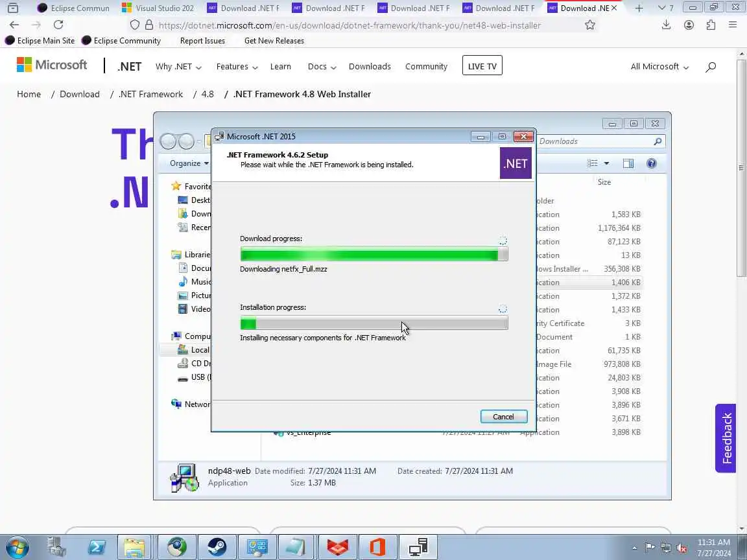The image size is (747, 560).
Task: Open the red fox app on taskbar
Action: (337, 547)
